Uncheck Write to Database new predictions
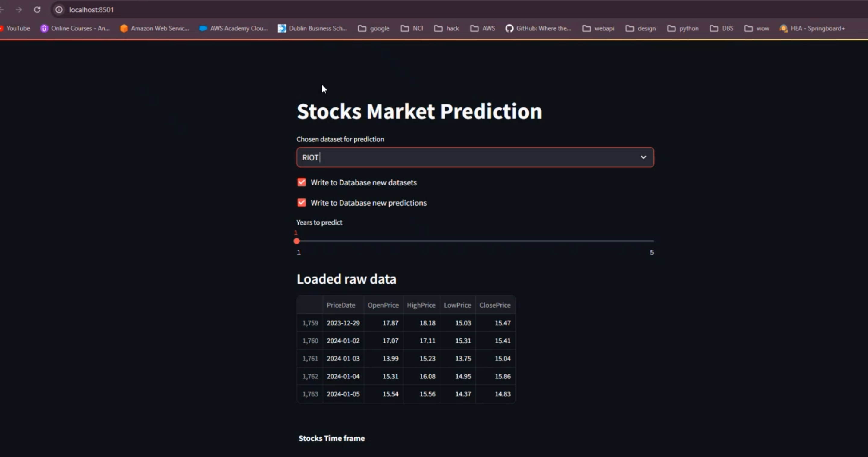The image size is (868, 457). tap(302, 203)
